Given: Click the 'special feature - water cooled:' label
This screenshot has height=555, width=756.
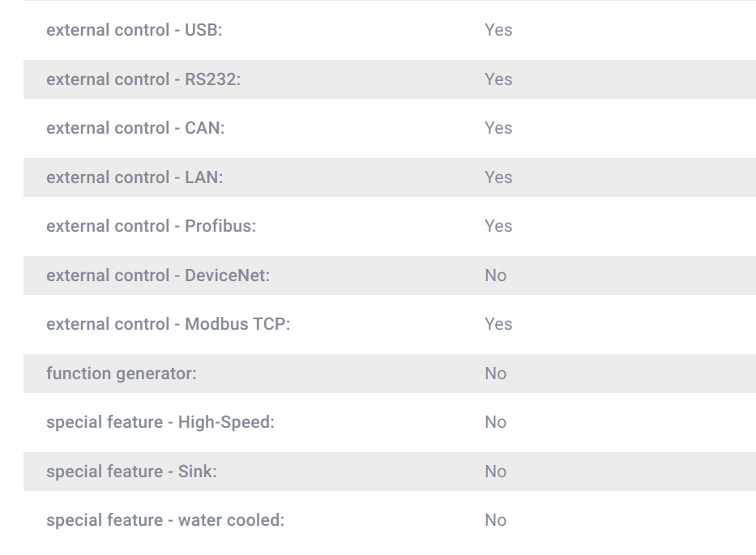Looking at the screenshot, I should click(165, 520).
